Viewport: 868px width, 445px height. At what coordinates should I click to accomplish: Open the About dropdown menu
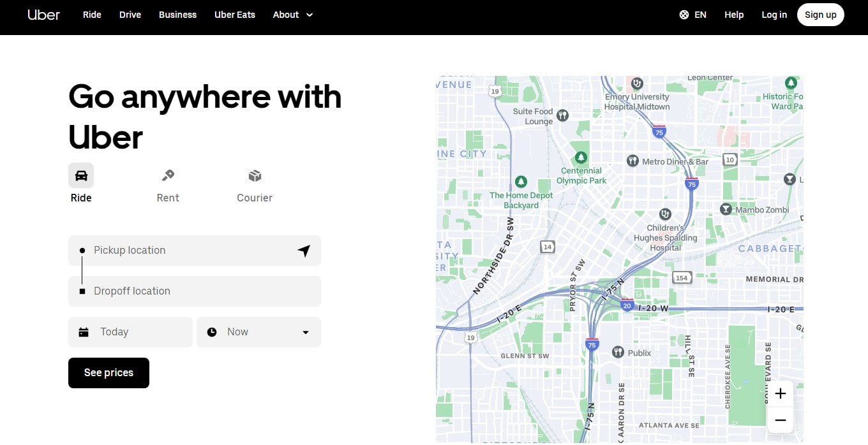point(293,15)
